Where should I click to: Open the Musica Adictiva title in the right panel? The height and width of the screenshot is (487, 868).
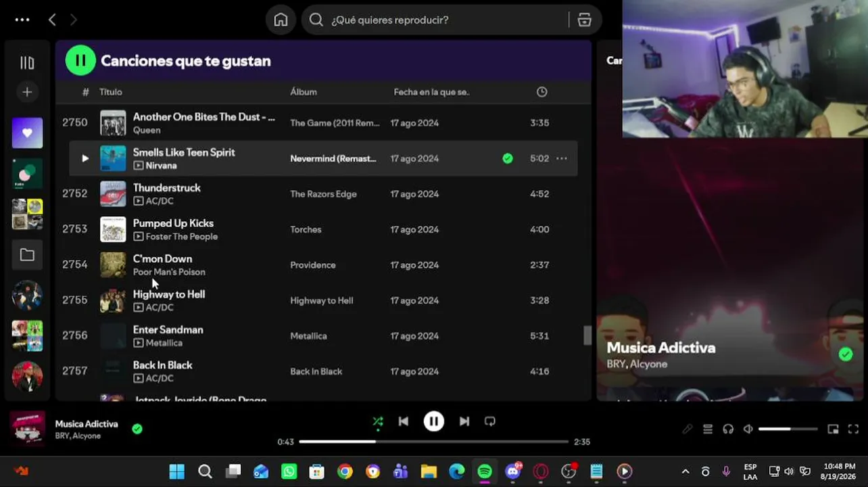pos(661,348)
